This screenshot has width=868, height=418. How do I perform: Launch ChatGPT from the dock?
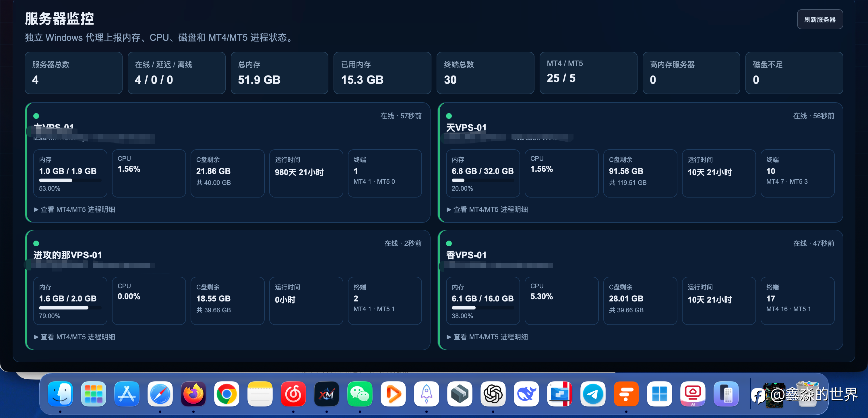pos(493,394)
